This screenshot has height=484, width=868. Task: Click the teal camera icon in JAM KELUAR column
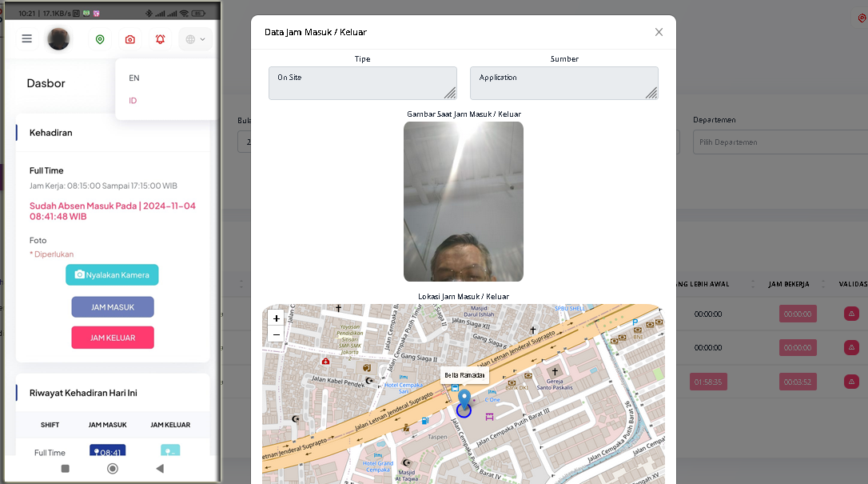(x=170, y=452)
